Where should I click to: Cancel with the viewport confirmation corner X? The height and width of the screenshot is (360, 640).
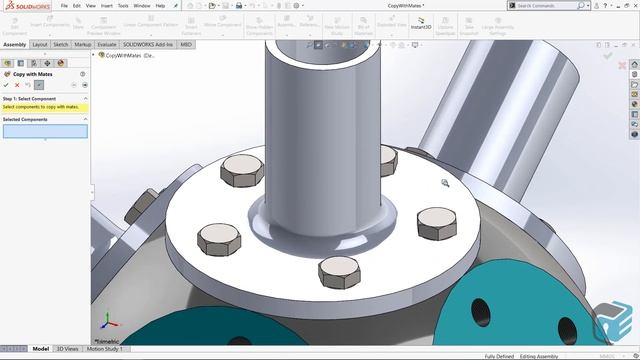(x=622, y=65)
